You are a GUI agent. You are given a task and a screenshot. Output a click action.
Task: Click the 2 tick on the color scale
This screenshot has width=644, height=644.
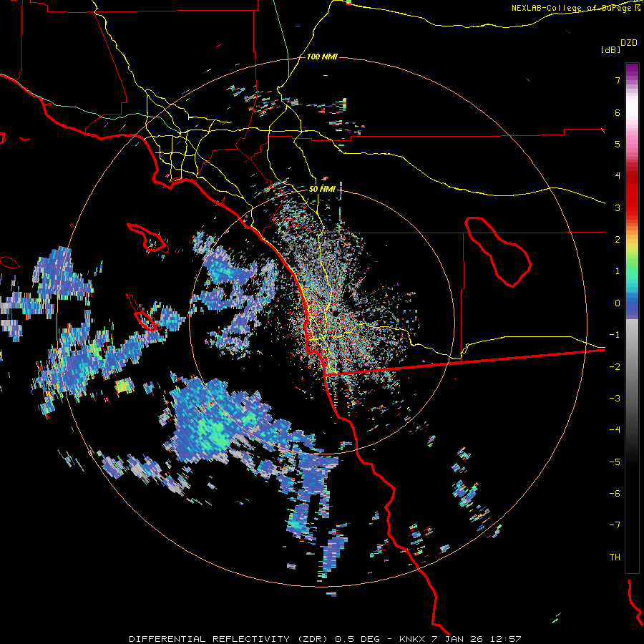click(618, 240)
